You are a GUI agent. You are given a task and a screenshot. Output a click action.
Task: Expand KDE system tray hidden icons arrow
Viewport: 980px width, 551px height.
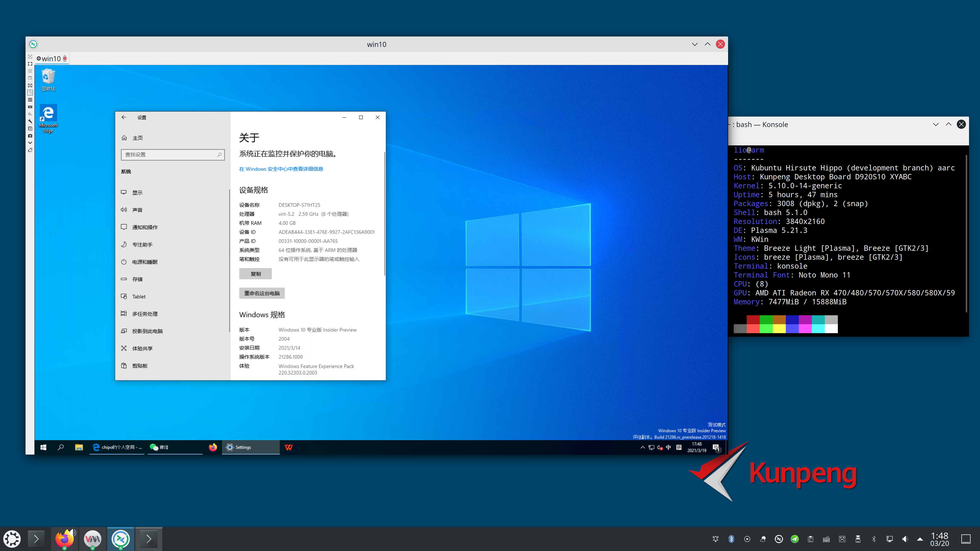pos(920,539)
